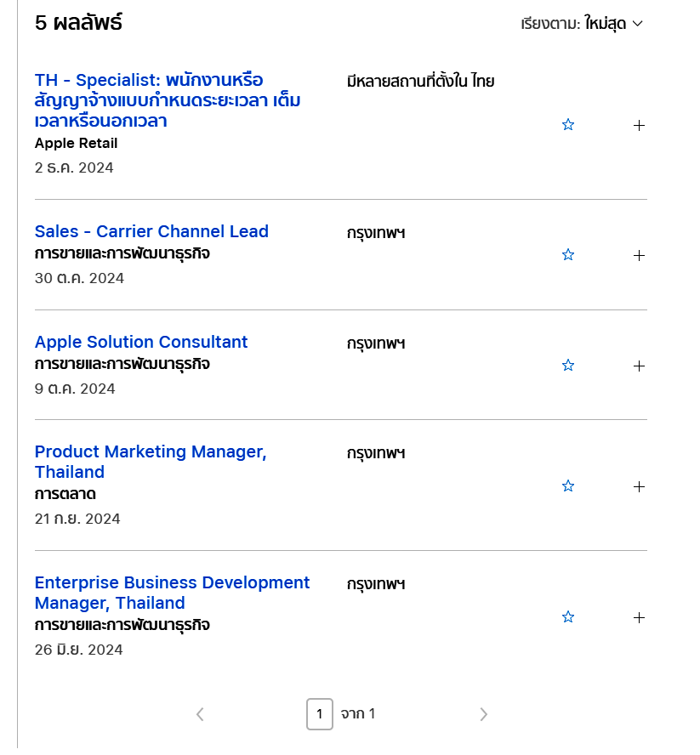Star the Product Marketing Manager, Thailand job

[568, 486]
